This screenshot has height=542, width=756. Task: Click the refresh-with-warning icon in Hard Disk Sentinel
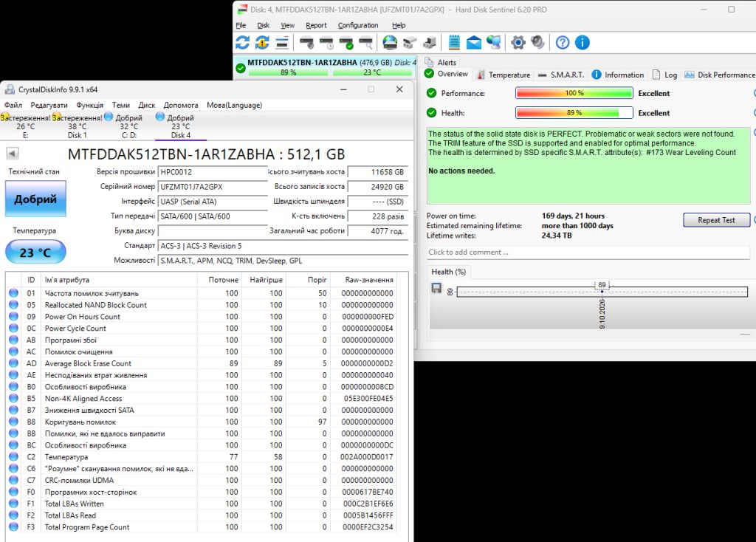tap(262, 42)
